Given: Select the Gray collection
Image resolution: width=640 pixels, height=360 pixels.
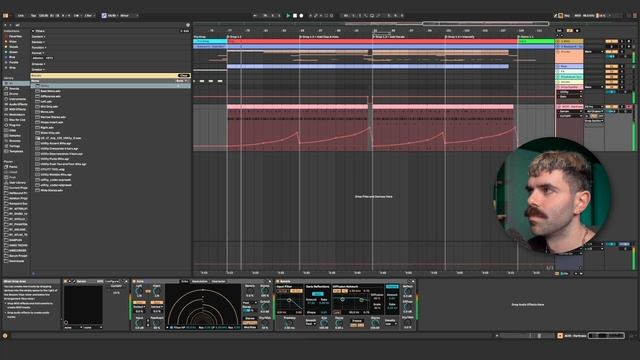Looking at the screenshot, I should pos(12,68).
